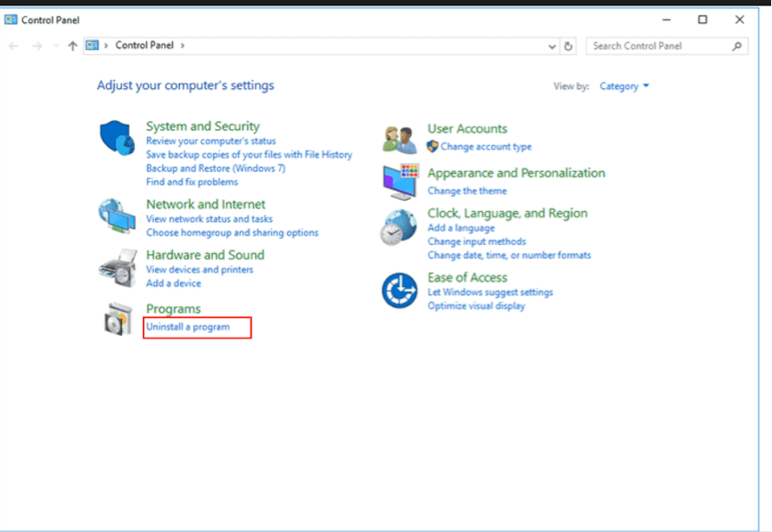Screen dimensions: 772x532
Task: Click the Appearance and Personalization monitor icon
Action: (x=399, y=181)
